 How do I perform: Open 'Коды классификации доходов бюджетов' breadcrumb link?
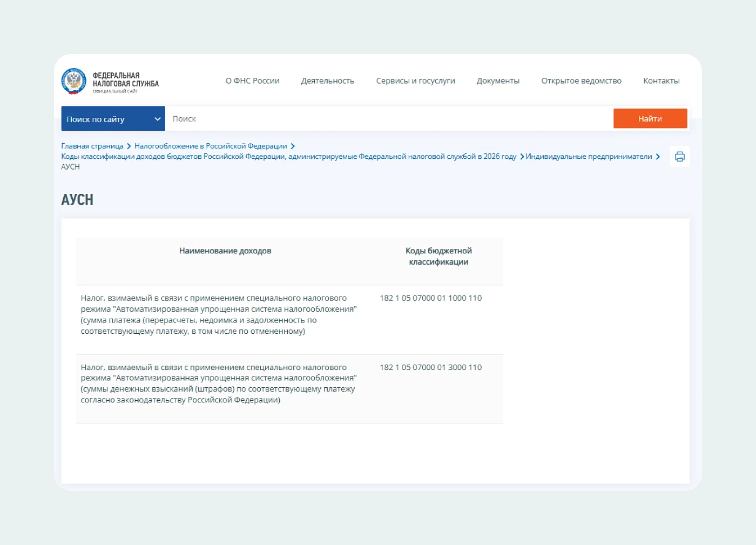pos(288,157)
